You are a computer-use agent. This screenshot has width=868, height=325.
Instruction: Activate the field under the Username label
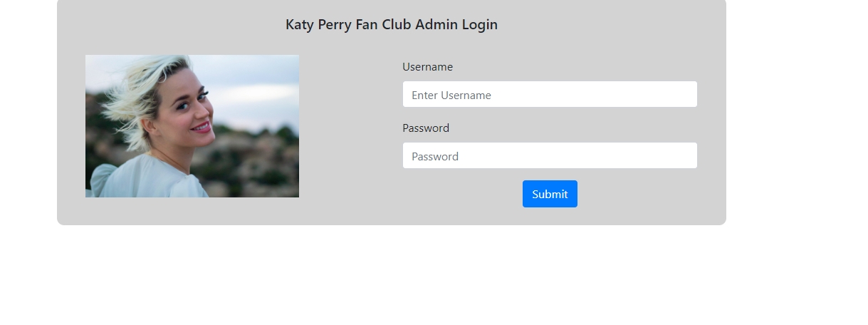click(549, 95)
